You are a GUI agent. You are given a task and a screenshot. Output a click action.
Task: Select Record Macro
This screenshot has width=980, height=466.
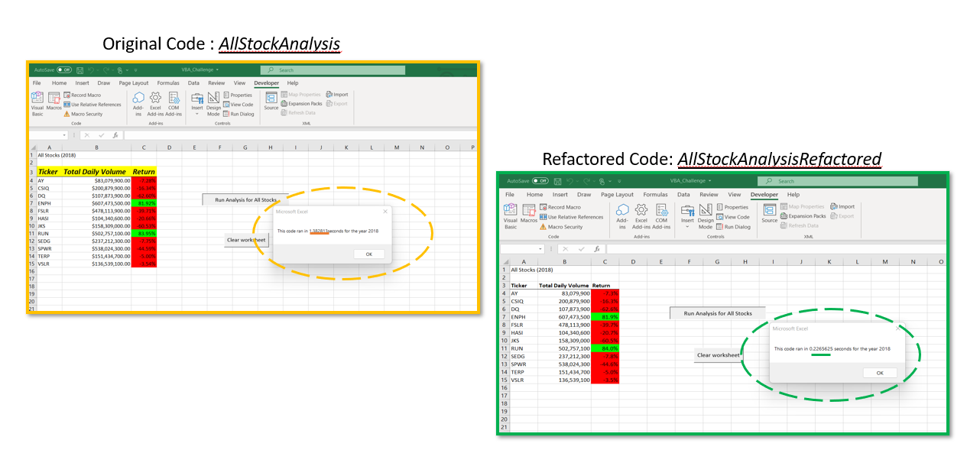click(86, 95)
